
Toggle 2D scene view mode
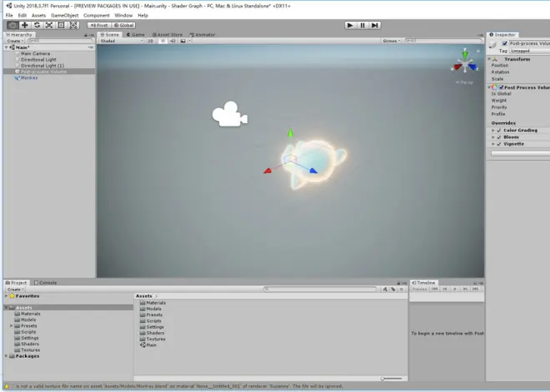tap(151, 41)
